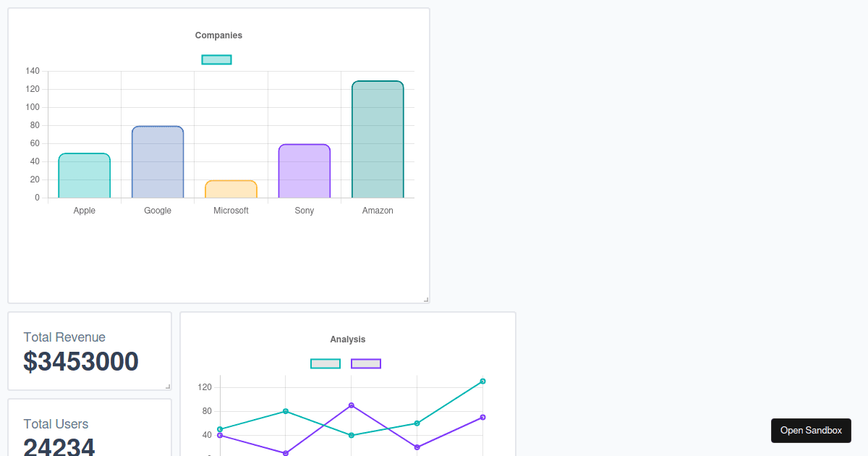Click the last purple point in Analysis chart
The width and height of the screenshot is (868, 456).
482,417
